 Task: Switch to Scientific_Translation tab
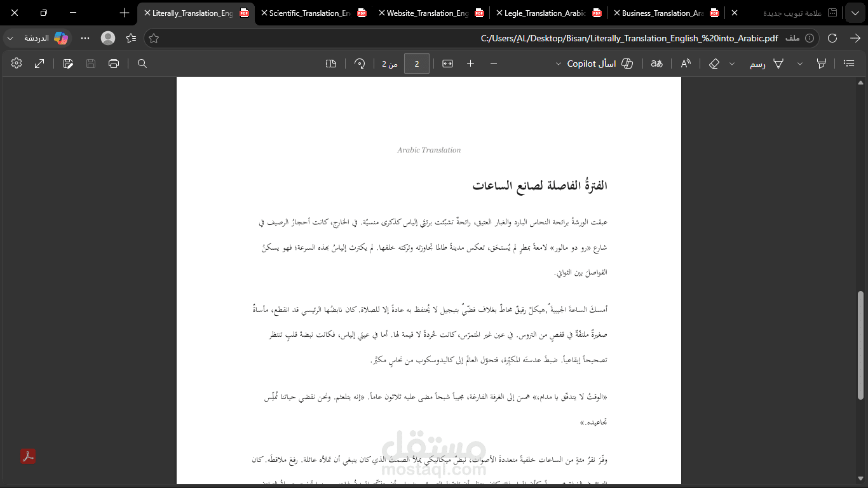pyautogui.click(x=315, y=13)
